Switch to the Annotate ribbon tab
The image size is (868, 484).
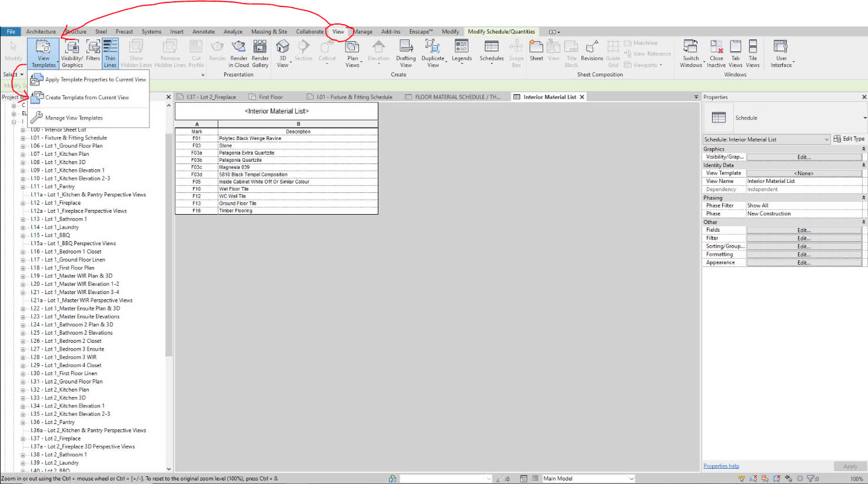(204, 32)
